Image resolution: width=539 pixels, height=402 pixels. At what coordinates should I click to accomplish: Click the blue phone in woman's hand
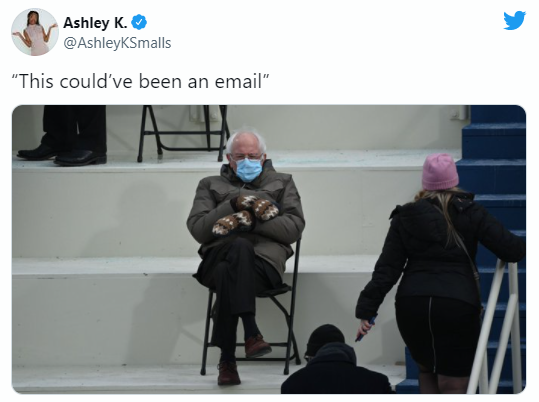pos(366,328)
